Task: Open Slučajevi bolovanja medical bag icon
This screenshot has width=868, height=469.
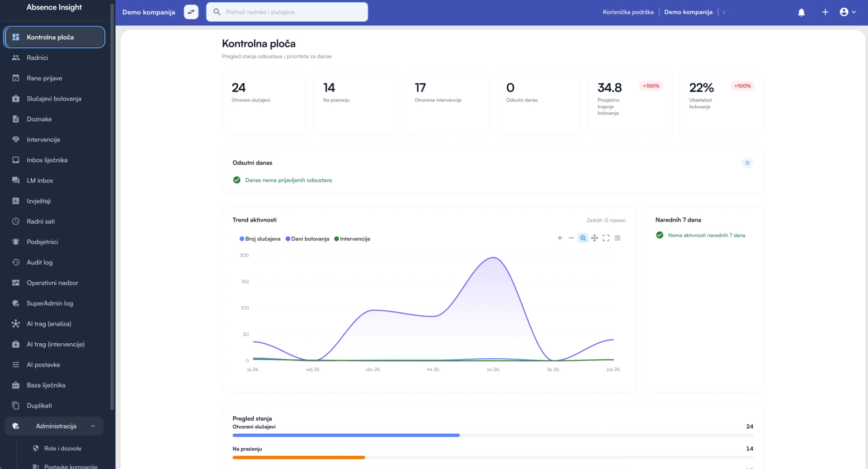Action: [x=16, y=99]
